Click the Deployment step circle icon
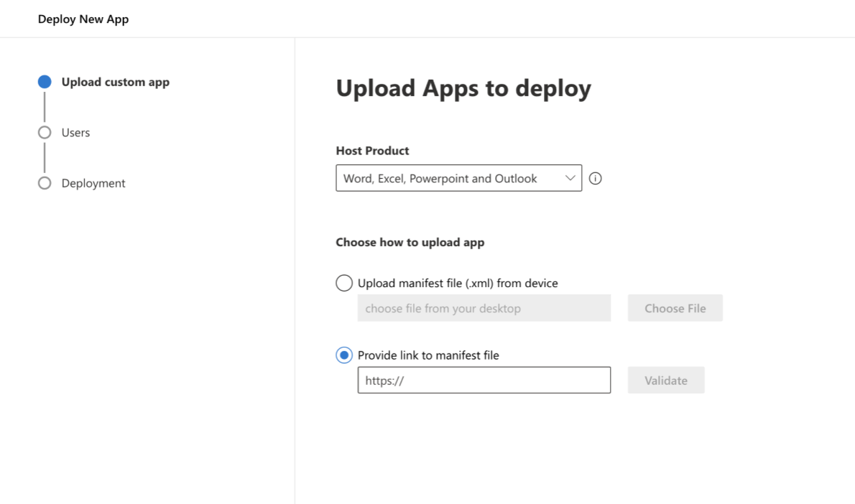This screenshot has width=855, height=504. (45, 183)
